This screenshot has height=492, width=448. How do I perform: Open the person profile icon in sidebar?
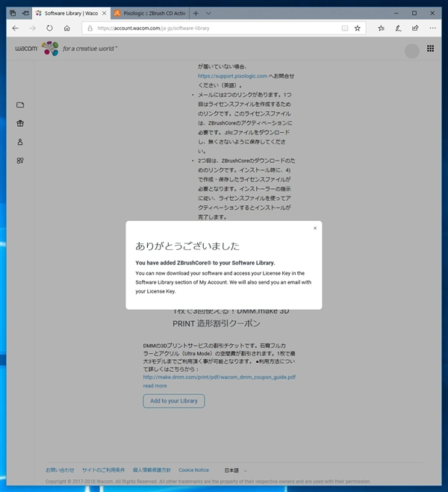[20, 142]
